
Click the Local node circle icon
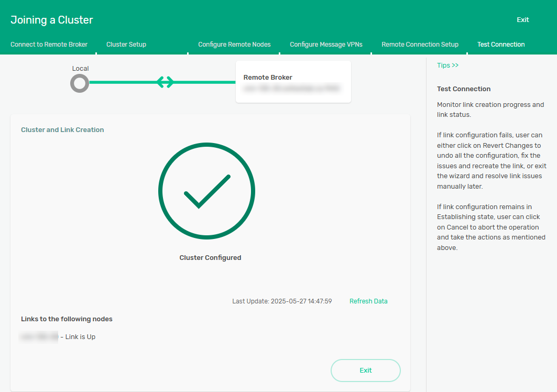pos(80,83)
